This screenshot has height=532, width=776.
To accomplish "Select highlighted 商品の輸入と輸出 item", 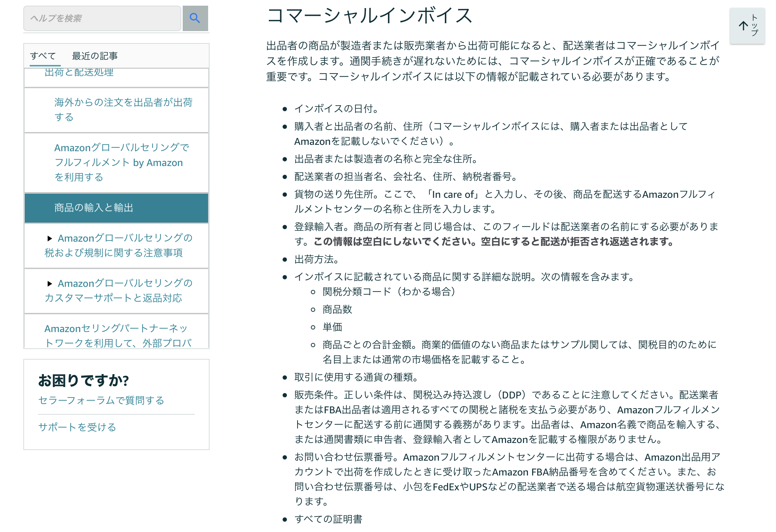I will [x=116, y=208].
